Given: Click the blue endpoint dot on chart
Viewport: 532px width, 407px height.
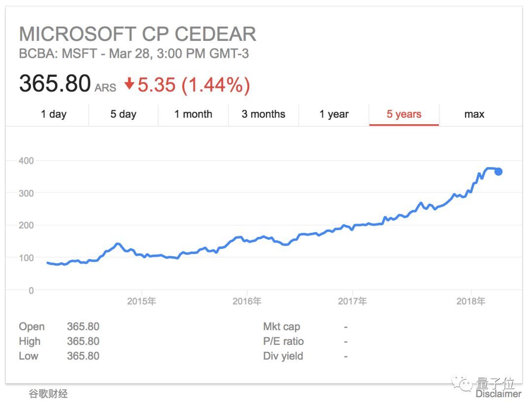Looking at the screenshot, I should 499,171.
